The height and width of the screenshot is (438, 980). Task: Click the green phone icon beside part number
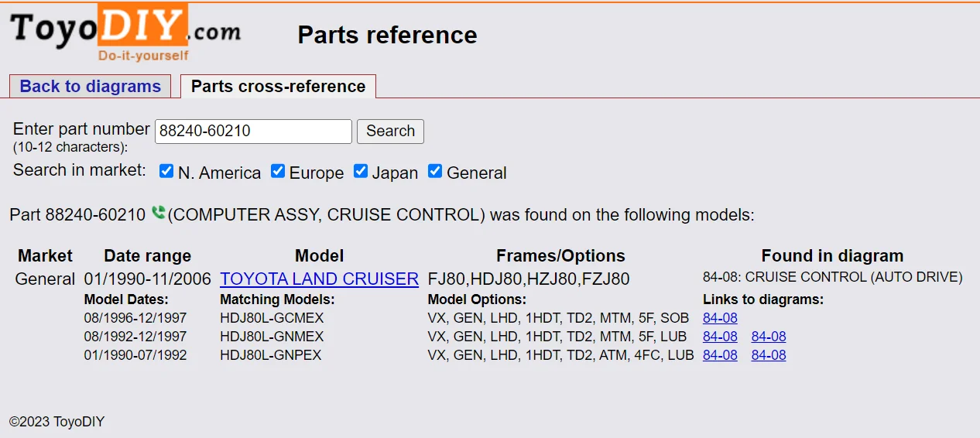pyautogui.click(x=159, y=213)
